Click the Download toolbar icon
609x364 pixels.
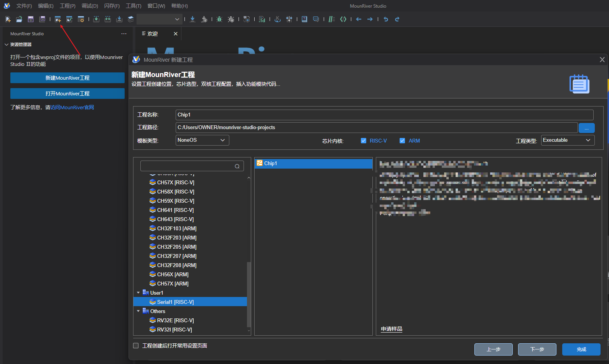point(193,19)
